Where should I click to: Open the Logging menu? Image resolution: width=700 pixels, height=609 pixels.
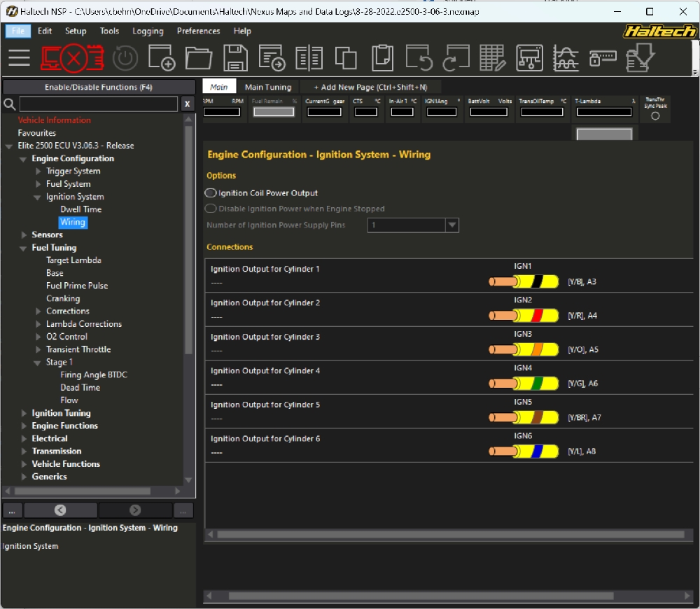tap(148, 31)
